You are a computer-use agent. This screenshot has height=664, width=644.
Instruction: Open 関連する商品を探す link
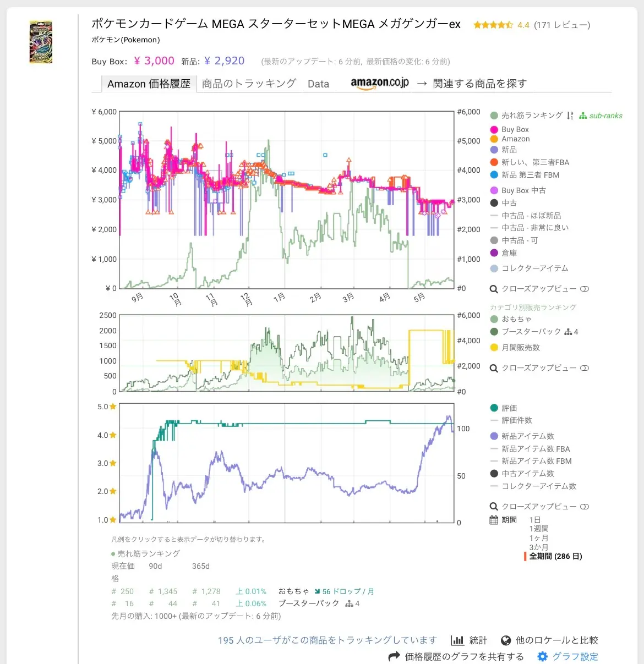pyautogui.click(x=479, y=84)
